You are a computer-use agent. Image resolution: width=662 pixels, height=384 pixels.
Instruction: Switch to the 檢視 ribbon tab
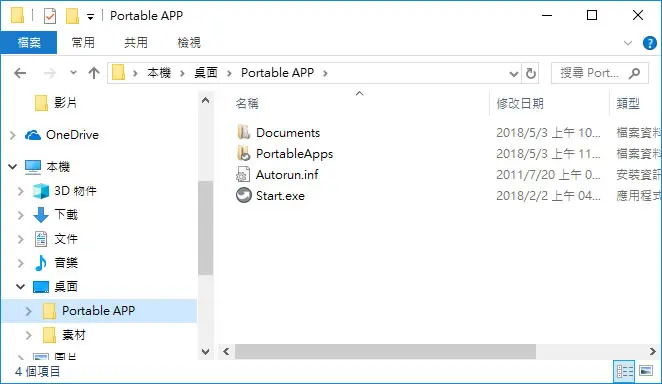(x=189, y=43)
